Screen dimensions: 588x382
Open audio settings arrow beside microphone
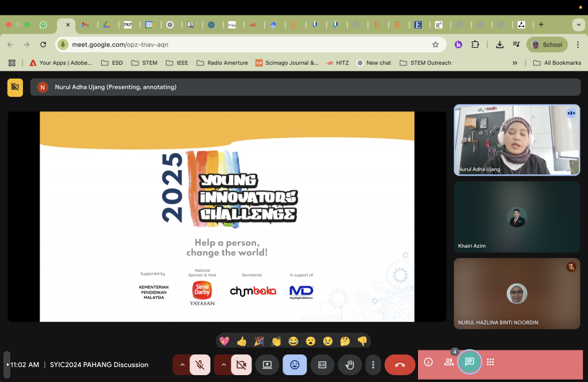182,364
